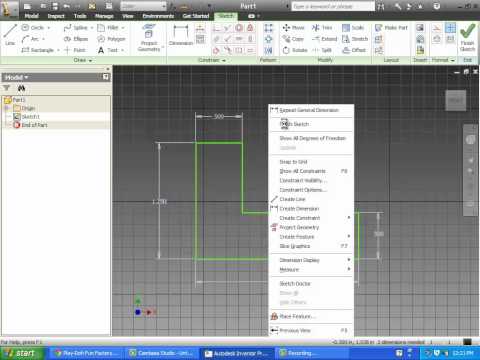The height and width of the screenshot is (360, 480).
Task: Select the Extend tool
Action: point(324,39)
